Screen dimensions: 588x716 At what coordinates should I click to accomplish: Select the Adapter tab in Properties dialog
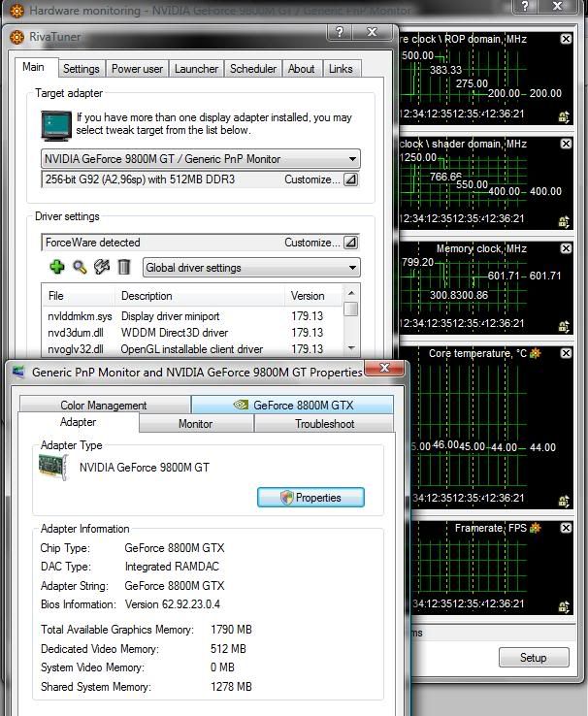(78, 422)
